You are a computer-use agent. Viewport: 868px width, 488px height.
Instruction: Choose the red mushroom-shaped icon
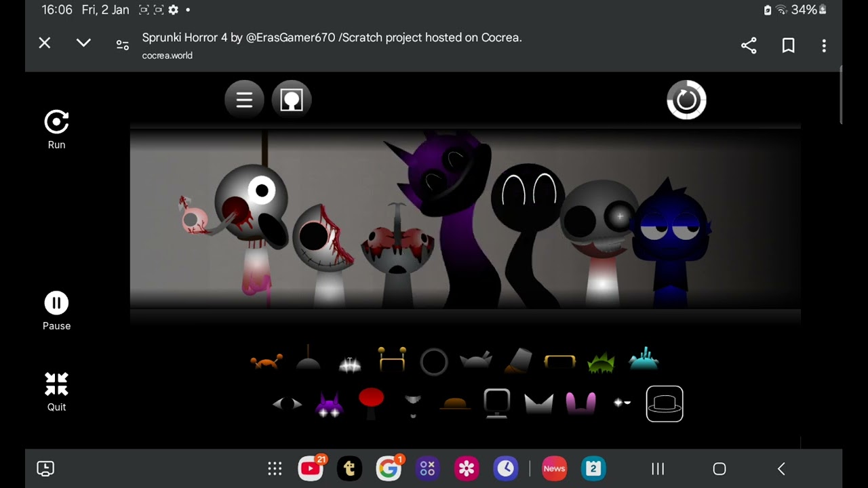coord(371,403)
